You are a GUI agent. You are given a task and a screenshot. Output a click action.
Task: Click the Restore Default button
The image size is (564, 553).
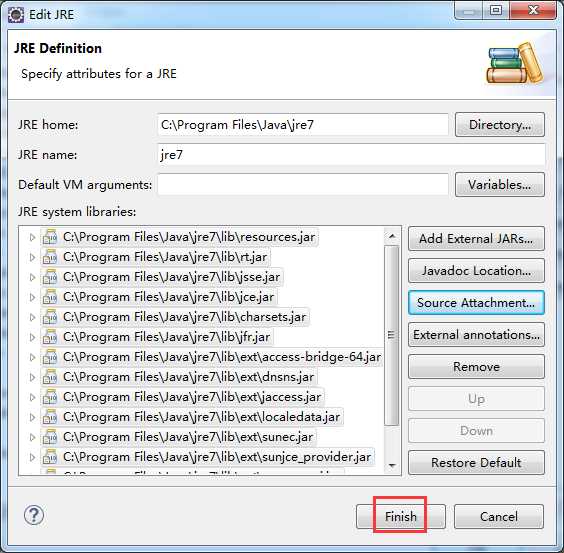(x=476, y=462)
